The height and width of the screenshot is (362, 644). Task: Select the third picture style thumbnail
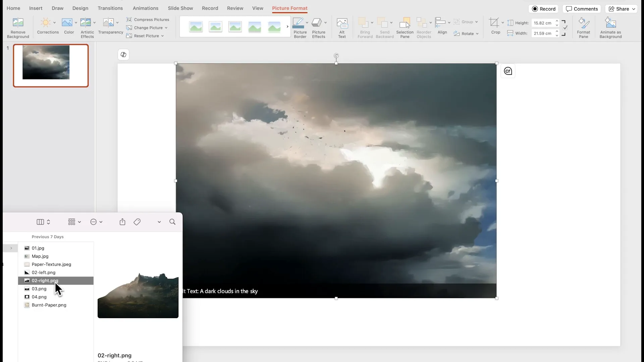coord(235,26)
